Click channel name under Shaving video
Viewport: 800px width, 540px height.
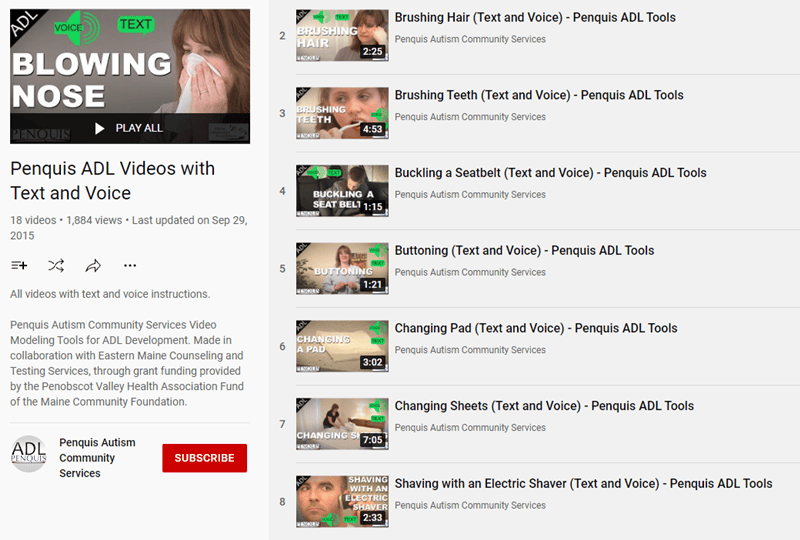(x=470, y=505)
